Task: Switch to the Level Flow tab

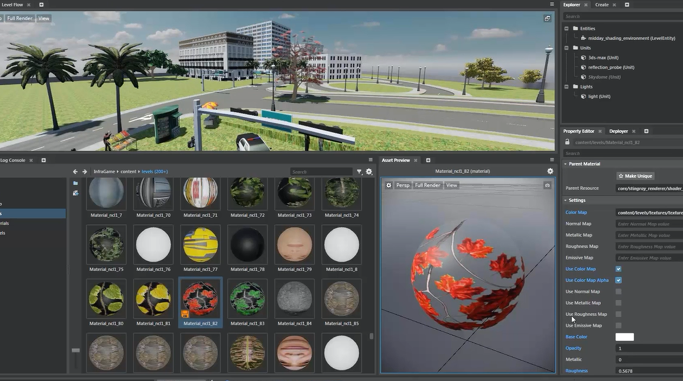Action: [12, 5]
